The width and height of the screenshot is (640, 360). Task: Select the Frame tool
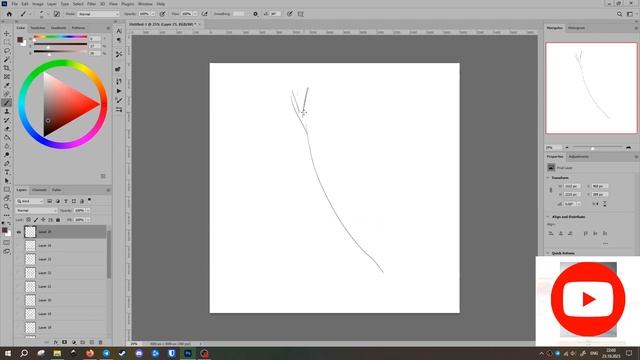click(7, 77)
